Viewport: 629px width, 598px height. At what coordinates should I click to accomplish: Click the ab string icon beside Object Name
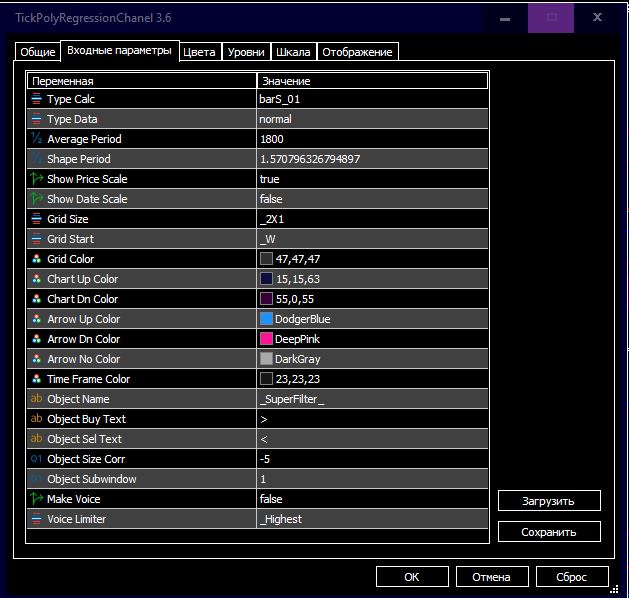coord(37,399)
